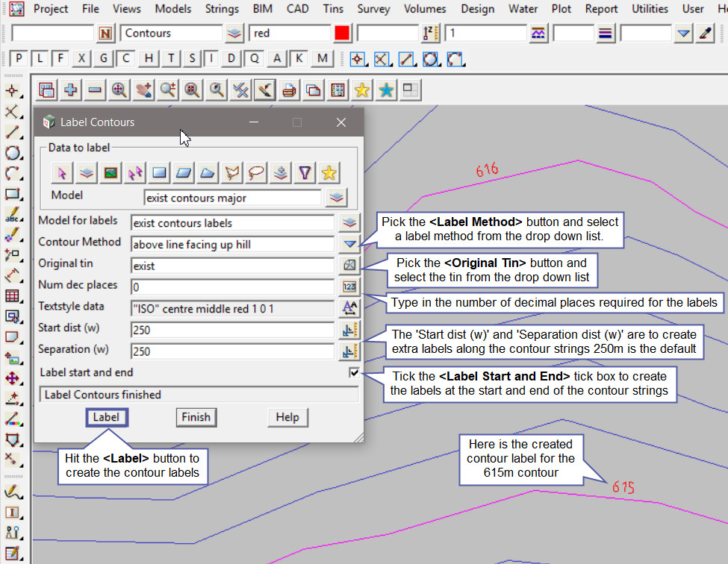Select the funnel filter icon in Data to label
The width and height of the screenshot is (728, 564).
304,173
